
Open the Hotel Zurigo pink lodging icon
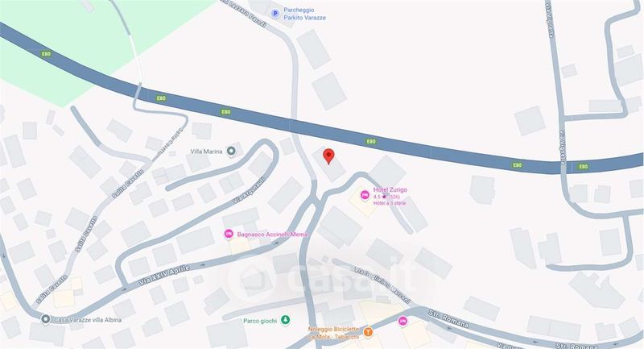pos(365,195)
